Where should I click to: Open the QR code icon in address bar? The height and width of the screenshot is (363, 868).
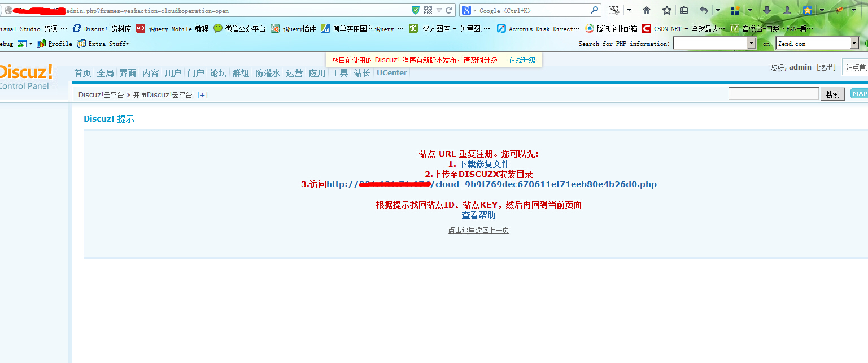point(428,10)
